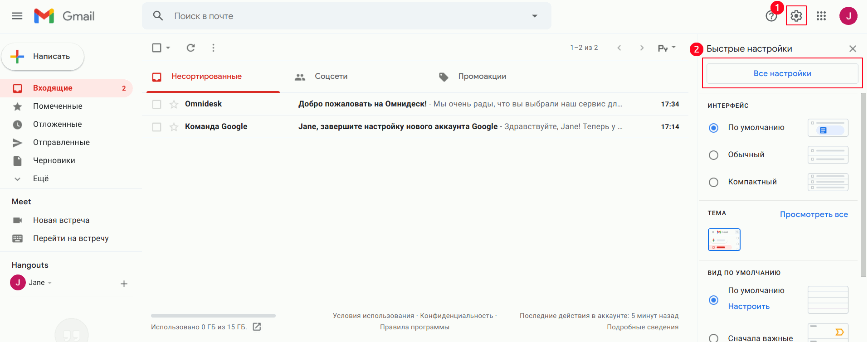Refresh the inbox
This screenshot has height=342, width=868.
coord(191,48)
